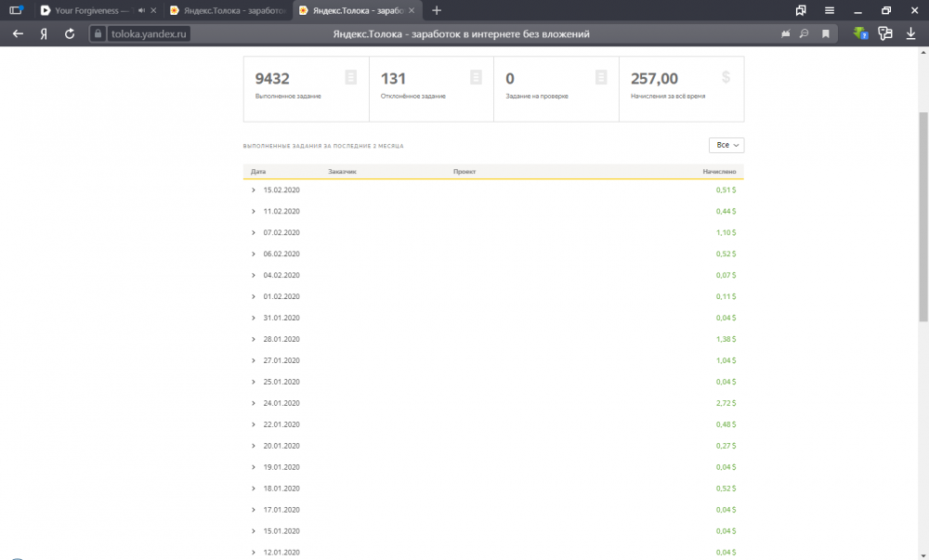Expand the 25.01.2020 row
This screenshot has height=560, width=929.
(x=254, y=382)
